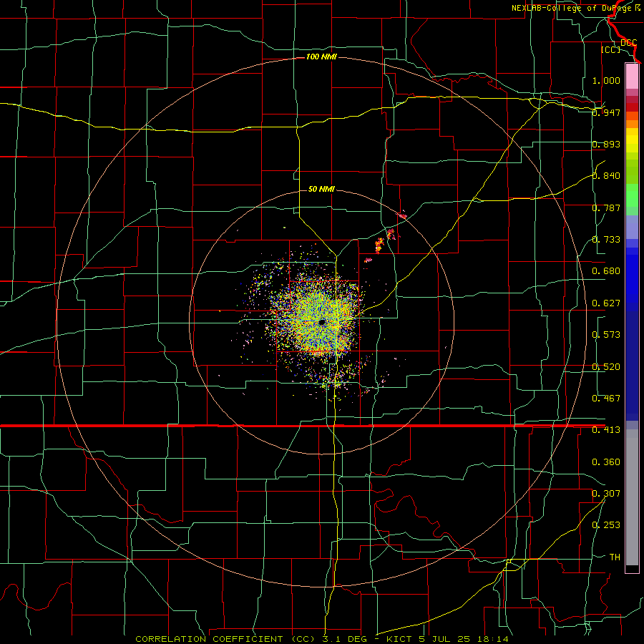Click the 100 NMI range ring label
Screen dimensions: 644x644
(x=321, y=57)
